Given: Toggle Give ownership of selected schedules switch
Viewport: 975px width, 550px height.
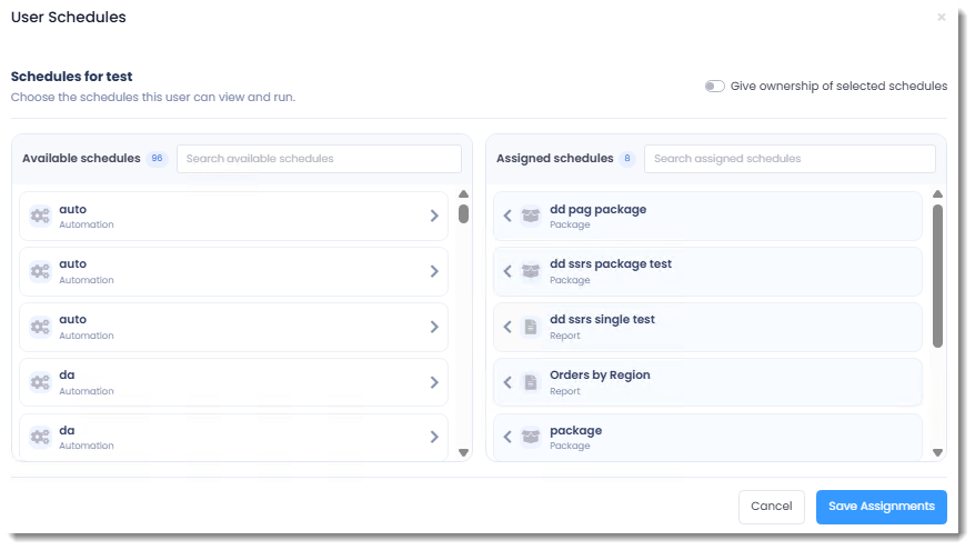Looking at the screenshot, I should [x=714, y=86].
